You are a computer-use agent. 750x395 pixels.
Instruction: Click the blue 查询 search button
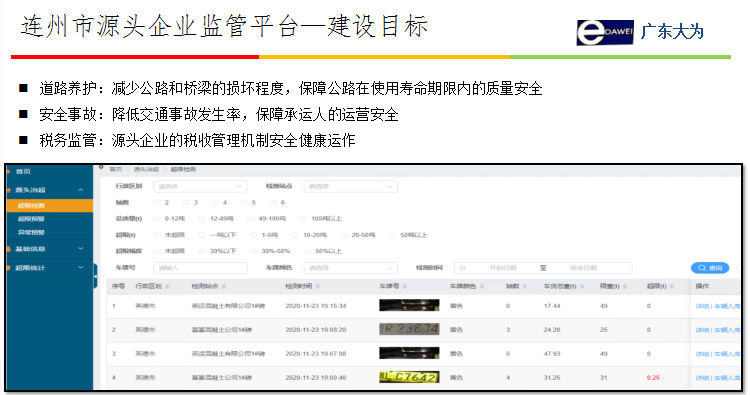[x=710, y=268]
